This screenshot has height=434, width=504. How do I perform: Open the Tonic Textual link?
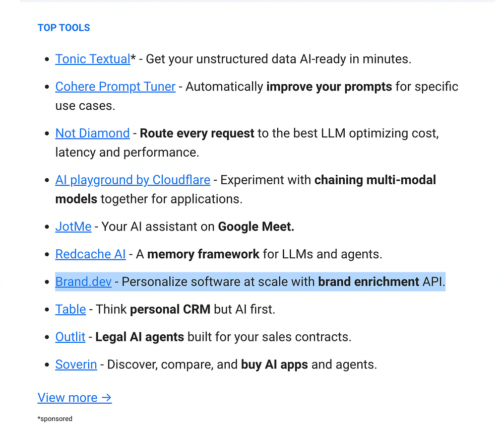coord(93,59)
